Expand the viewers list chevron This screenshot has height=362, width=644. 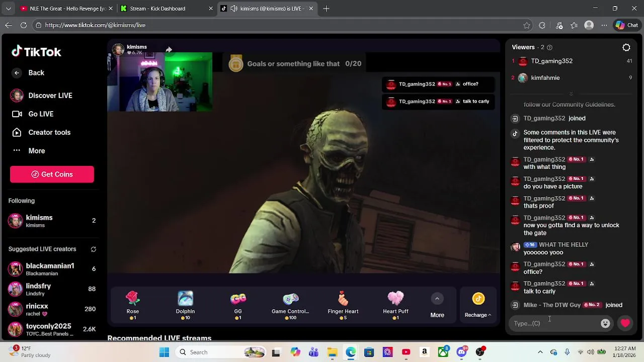click(x=571, y=94)
